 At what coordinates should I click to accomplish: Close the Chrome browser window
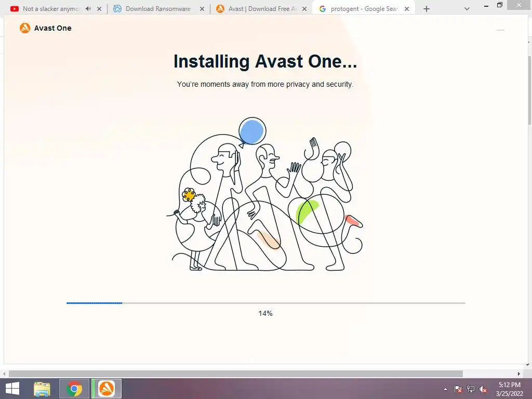519,5
